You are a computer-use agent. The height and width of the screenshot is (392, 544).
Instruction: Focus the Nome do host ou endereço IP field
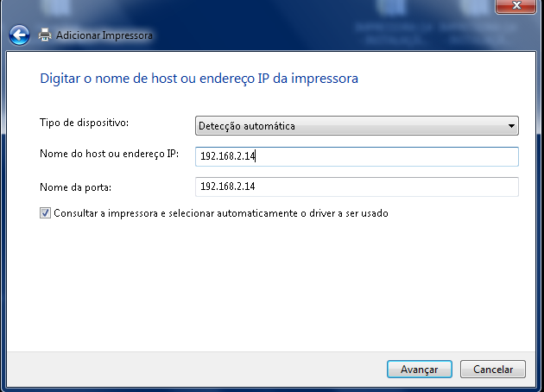[357, 156]
